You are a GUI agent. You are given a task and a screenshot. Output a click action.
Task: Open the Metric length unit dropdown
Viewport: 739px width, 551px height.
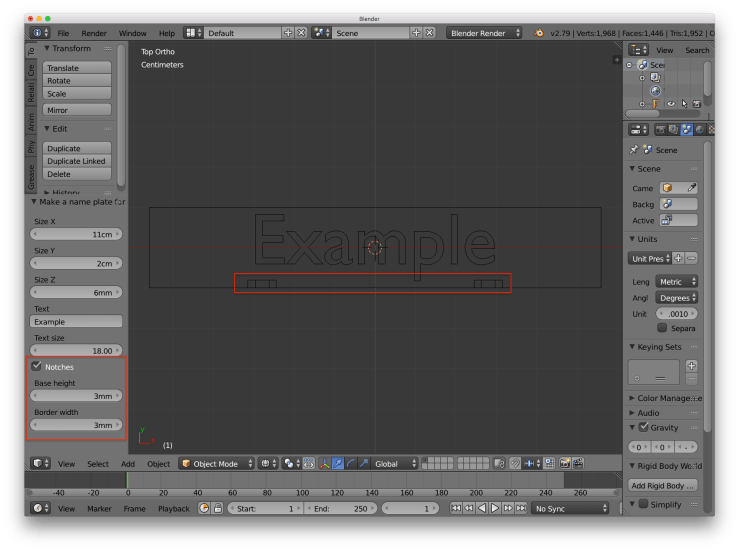677,281
